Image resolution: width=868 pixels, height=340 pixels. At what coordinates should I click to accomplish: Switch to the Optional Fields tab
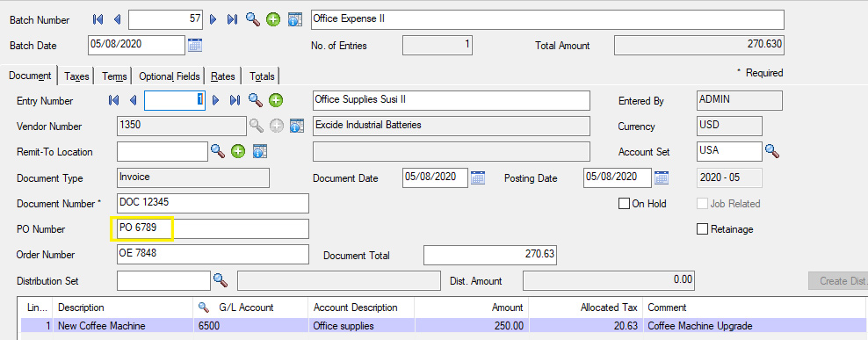point(169,76)
